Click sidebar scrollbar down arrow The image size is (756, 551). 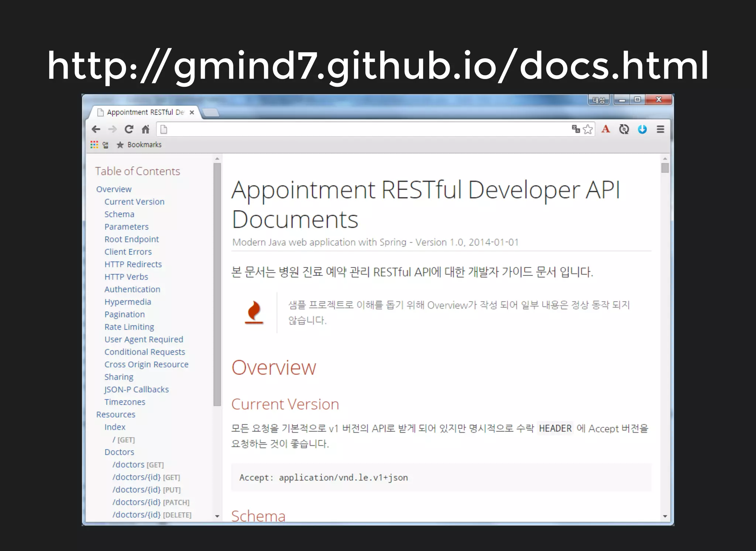(x=217, y=516)
